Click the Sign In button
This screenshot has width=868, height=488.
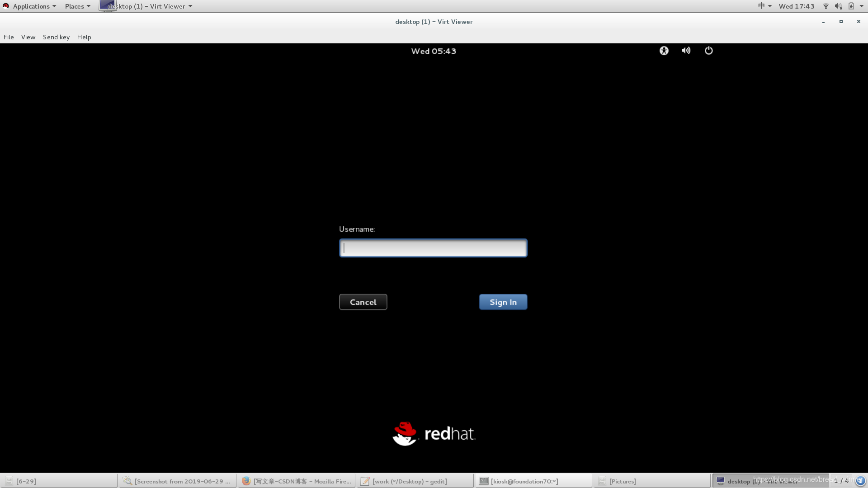tap(503, 302)
